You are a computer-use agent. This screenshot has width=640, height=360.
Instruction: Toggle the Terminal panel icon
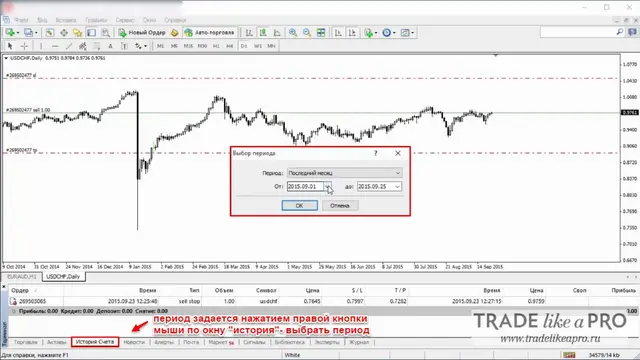coord(91,33)
